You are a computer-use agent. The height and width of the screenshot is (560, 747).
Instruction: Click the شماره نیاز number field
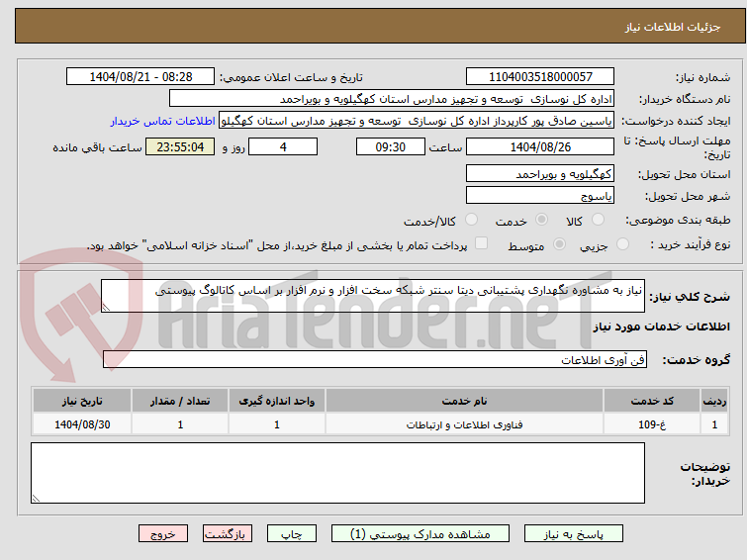click(540, 77)
